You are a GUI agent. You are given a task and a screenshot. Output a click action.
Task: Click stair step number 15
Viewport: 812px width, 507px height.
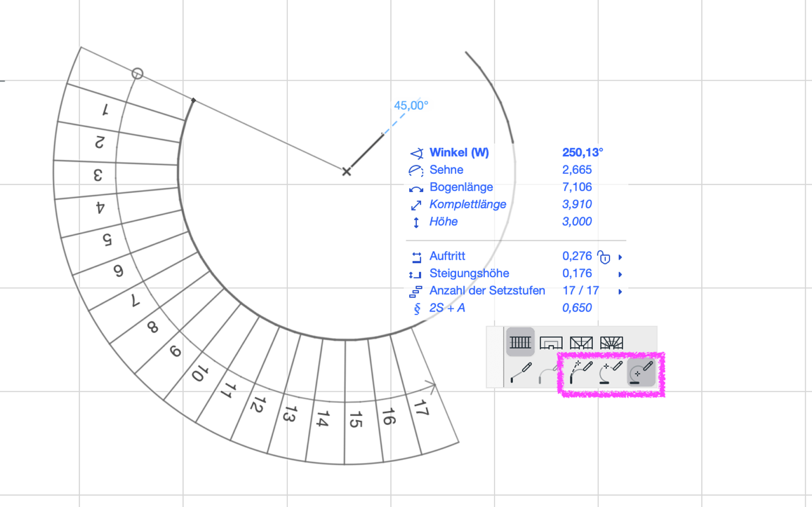click(x=355, y=419)
